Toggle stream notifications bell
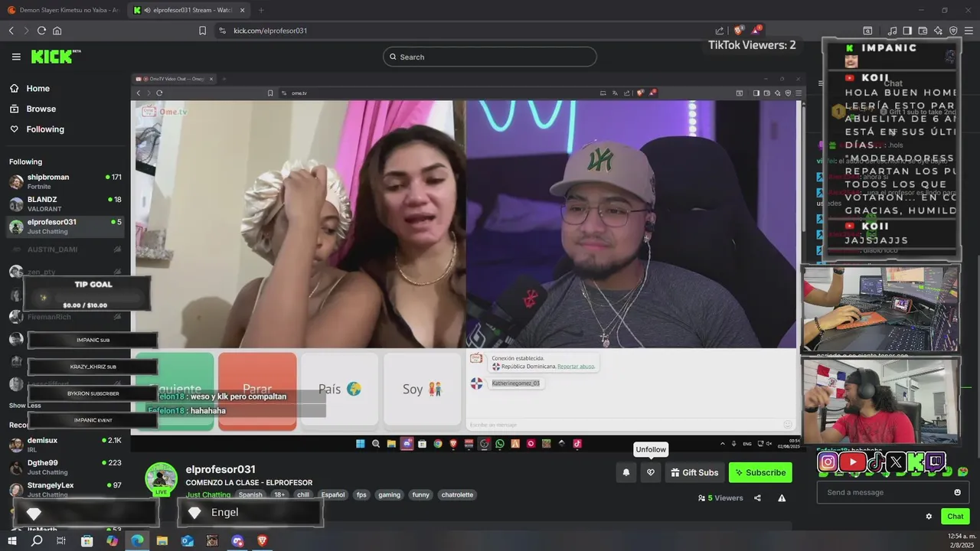This screenshot has height=551, width=980. pos(626,472)
